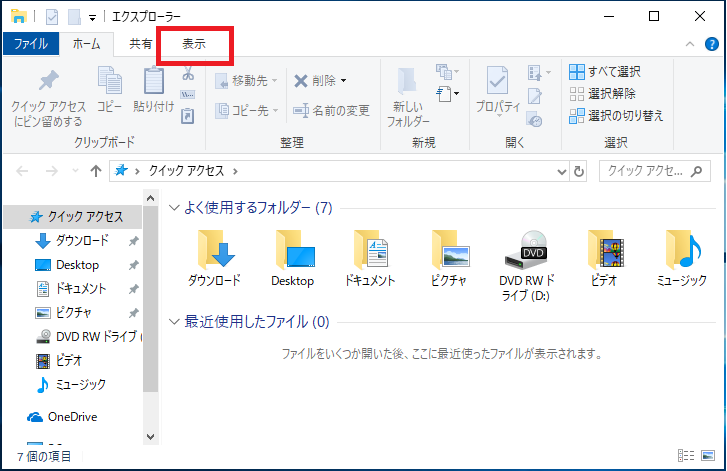Expand the Open dropdown in 開く group
Screen dimensions: 727x471
[x=539, y=72]
